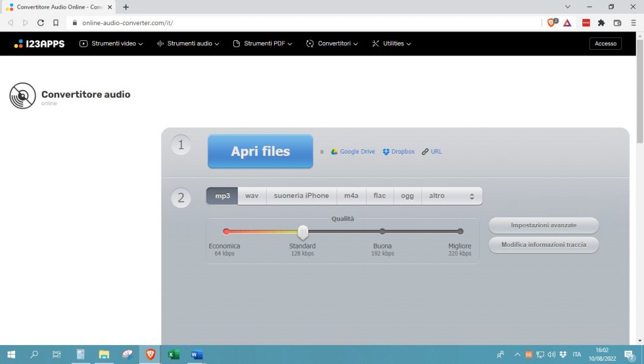The height and width of the screenshot is (364, 644).
Task: Switch output format to wav
Action: click(252, 195)
